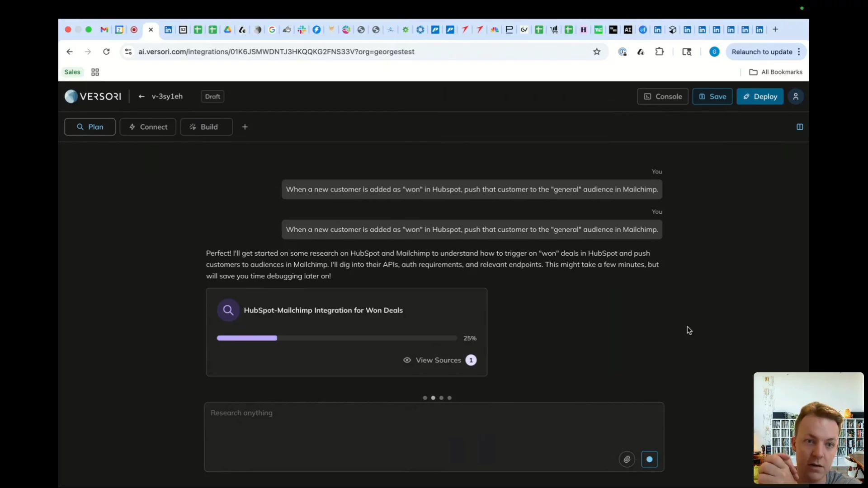Click the 25% research progress bar
Viewport: 868px width, 488px height.
click(x=337, y=338)
